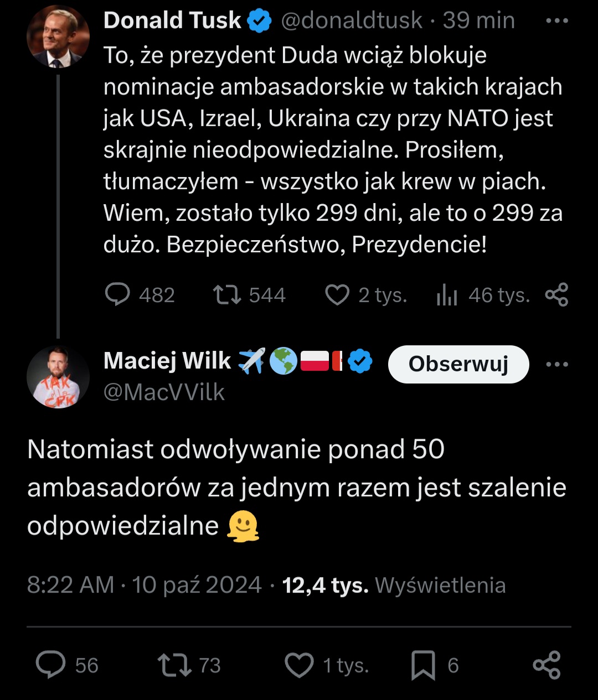Click the Donald Tusk display name

(x=172, y=20)
